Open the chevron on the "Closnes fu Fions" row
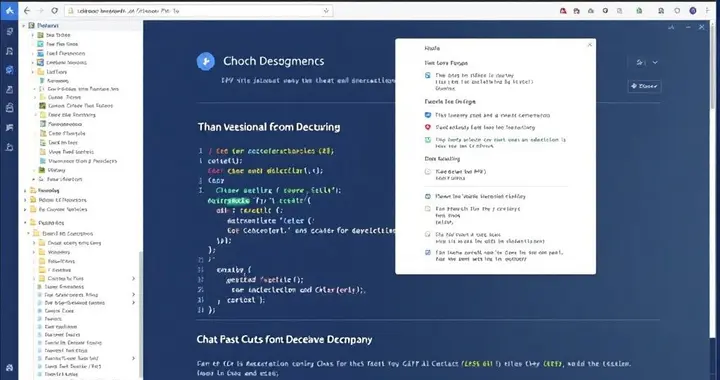This screenshot has height=380, width=720. pos(134,279)
